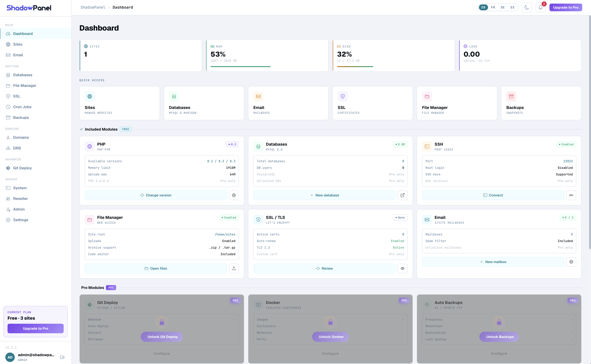
Task: Click the File Manager module folder icon
Action: coord(90,220)
